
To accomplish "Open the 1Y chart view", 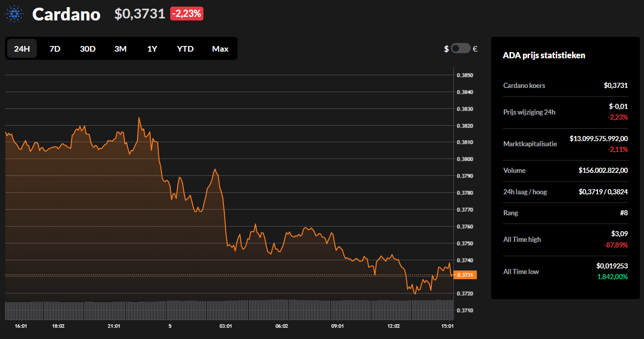I will 152,49.
